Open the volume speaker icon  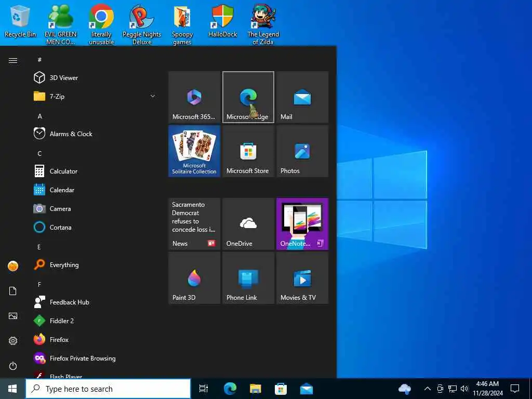[x=464, y=389]
